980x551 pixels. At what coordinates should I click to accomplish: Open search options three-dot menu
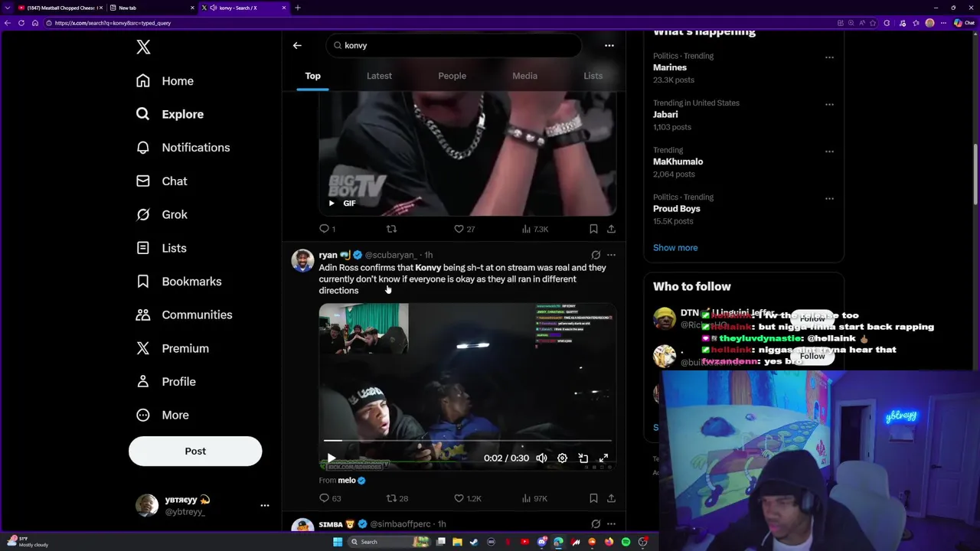[x=609, y=45]
